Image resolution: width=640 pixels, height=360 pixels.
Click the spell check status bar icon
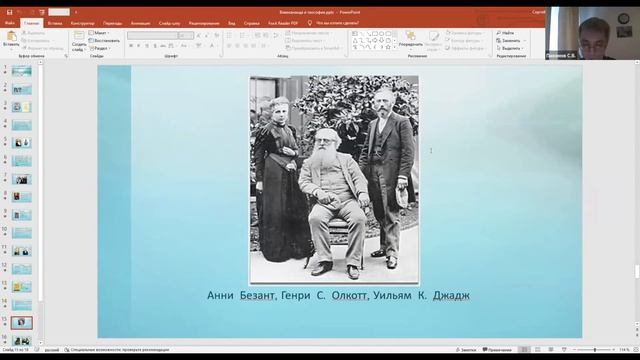coord(37,350)
